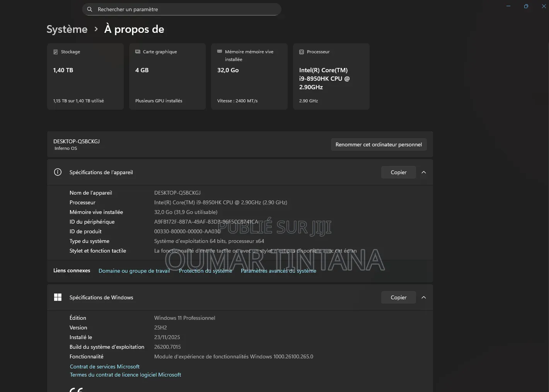This screenshot has height=392, width=549.
Task: Collapse the Spécifications de l'appareil section
Action: click(x=424, y=172)
